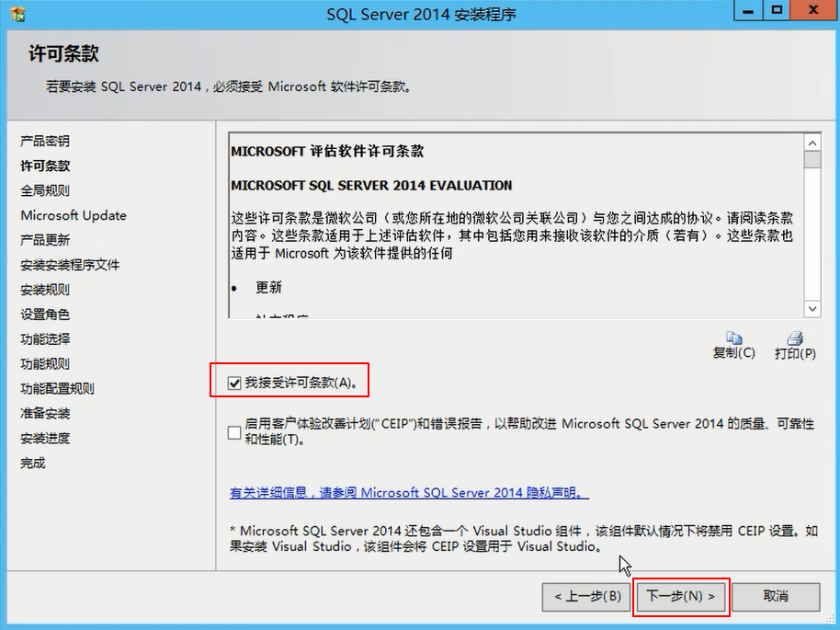Maximize the SQL Server 2014 setup window
This screenshot has width=840, height=630.
coord(778,11)
